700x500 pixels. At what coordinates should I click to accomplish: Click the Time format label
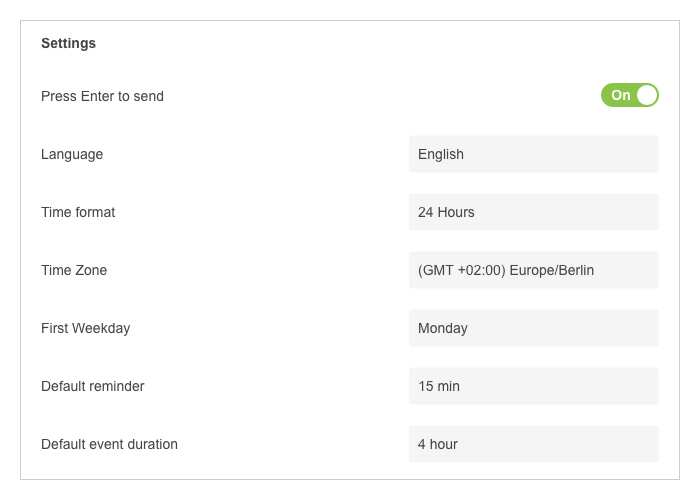tap(78, 212)
